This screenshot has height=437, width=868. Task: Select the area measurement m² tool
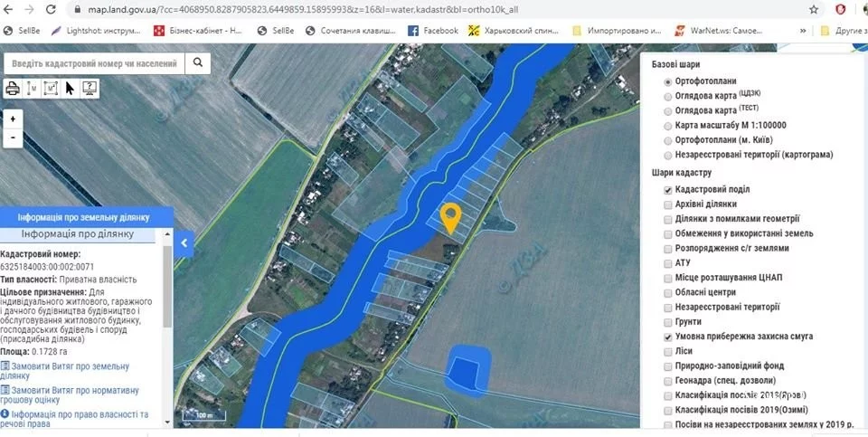[51, 88]
